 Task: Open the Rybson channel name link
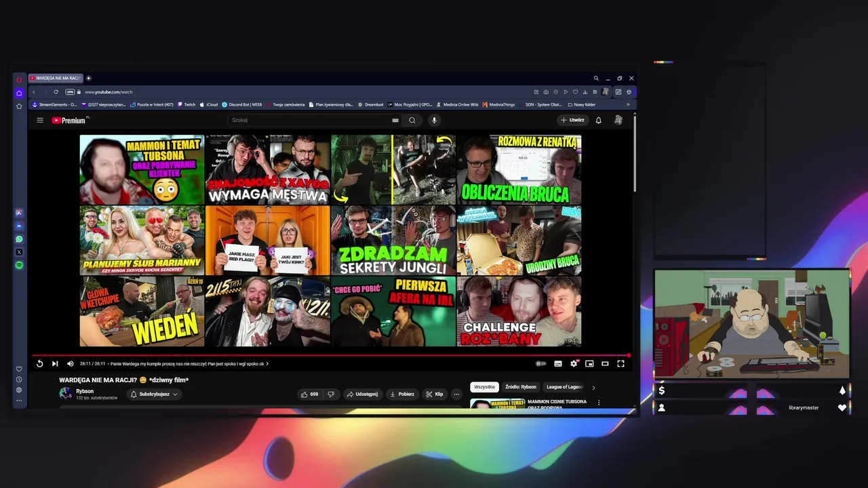[x=85, y=391]
